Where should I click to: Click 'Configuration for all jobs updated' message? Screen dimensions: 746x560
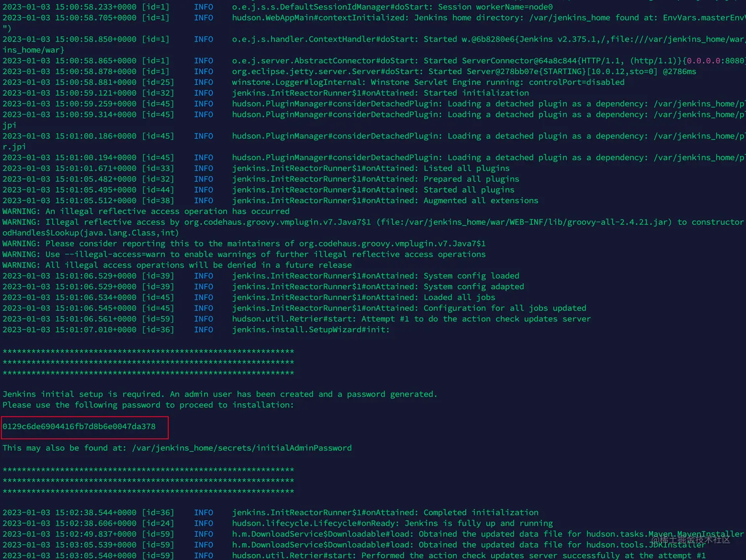505,309
